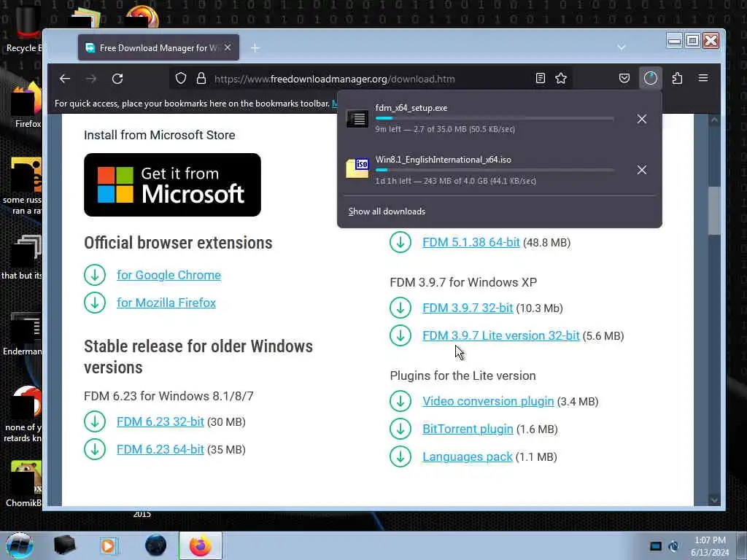Click download arrow beside BitTorrent plugin
747x560 pixels.
tap(400, 429)
